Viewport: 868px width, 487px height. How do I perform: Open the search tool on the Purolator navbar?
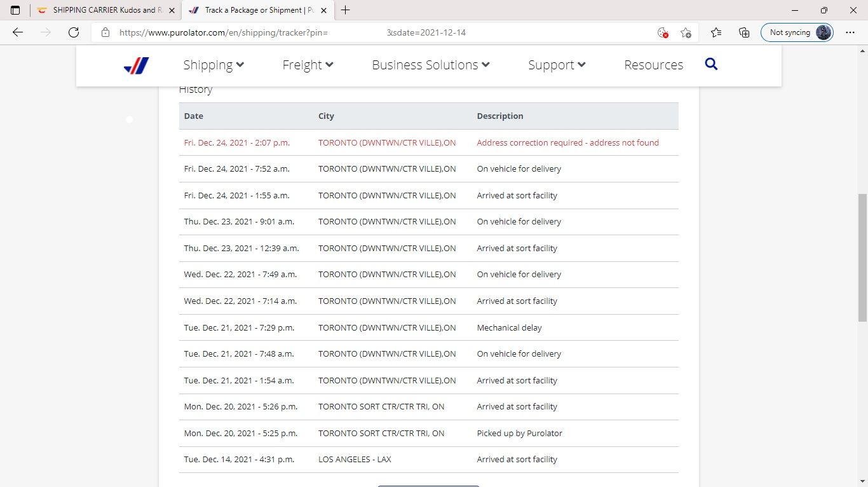click(711, 64)
